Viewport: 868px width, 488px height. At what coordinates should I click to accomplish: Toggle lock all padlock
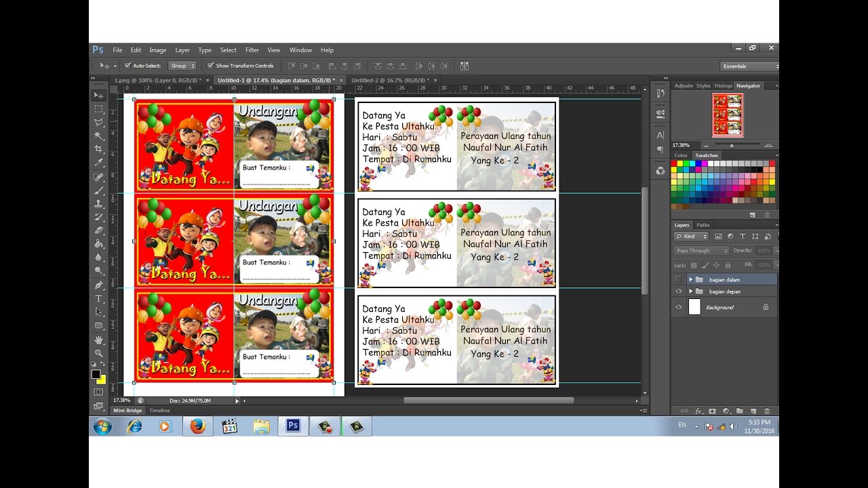click(728, 265)
